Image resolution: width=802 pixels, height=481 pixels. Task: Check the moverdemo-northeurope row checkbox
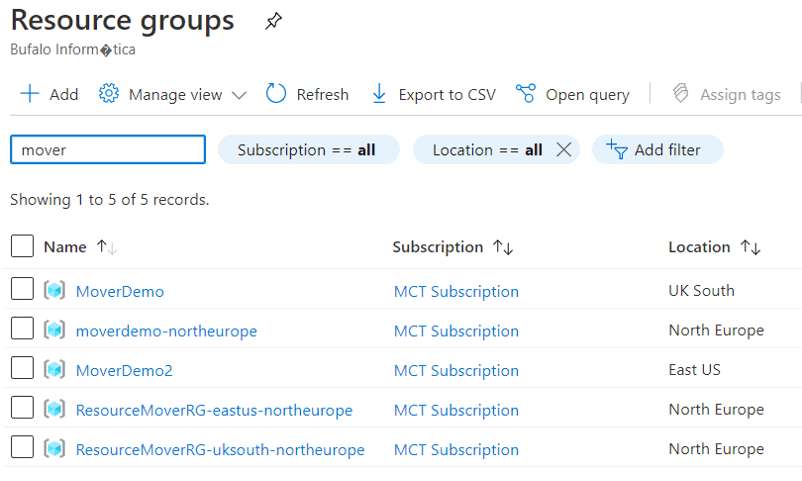23,328
